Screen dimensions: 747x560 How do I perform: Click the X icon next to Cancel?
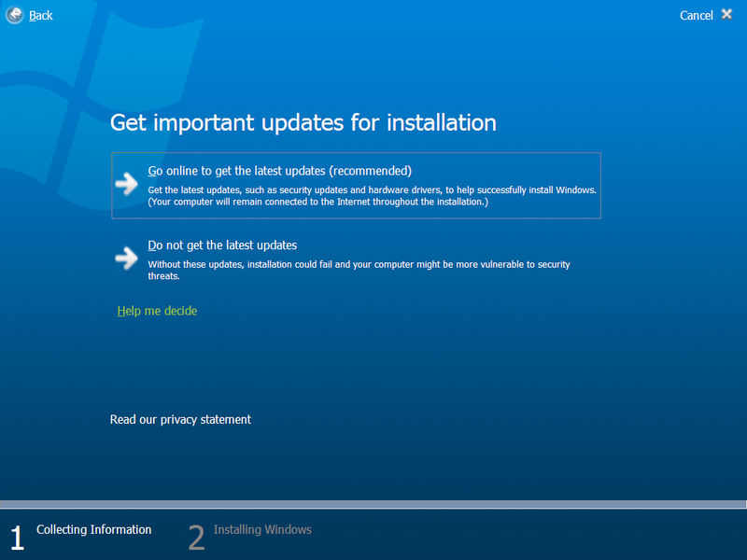tap(726, 14)
